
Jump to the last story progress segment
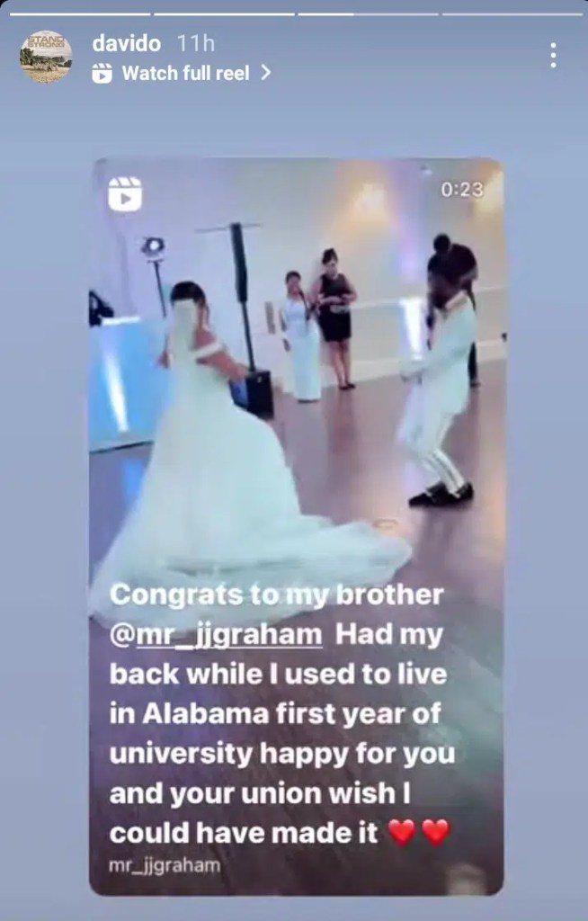pyautogui.click(x=512, y=13)
